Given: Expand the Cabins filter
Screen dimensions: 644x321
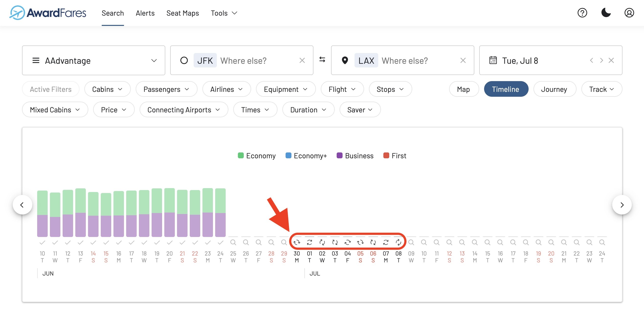Looking at the screenshot, I should click(x=107, y=89).
